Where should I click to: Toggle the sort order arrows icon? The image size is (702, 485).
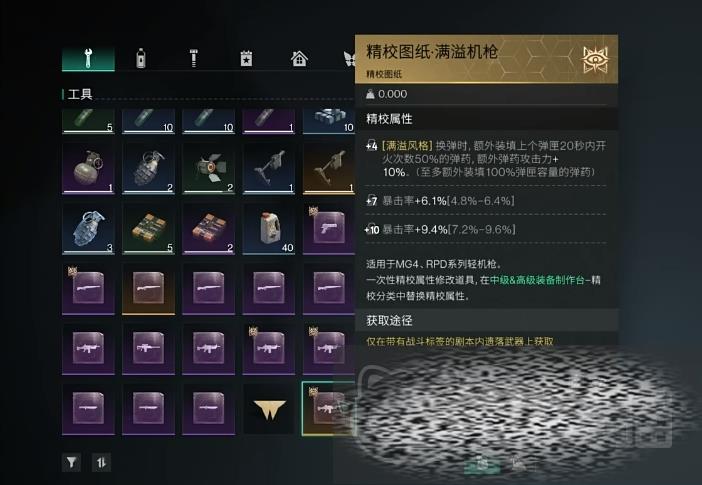coord(101,462)
